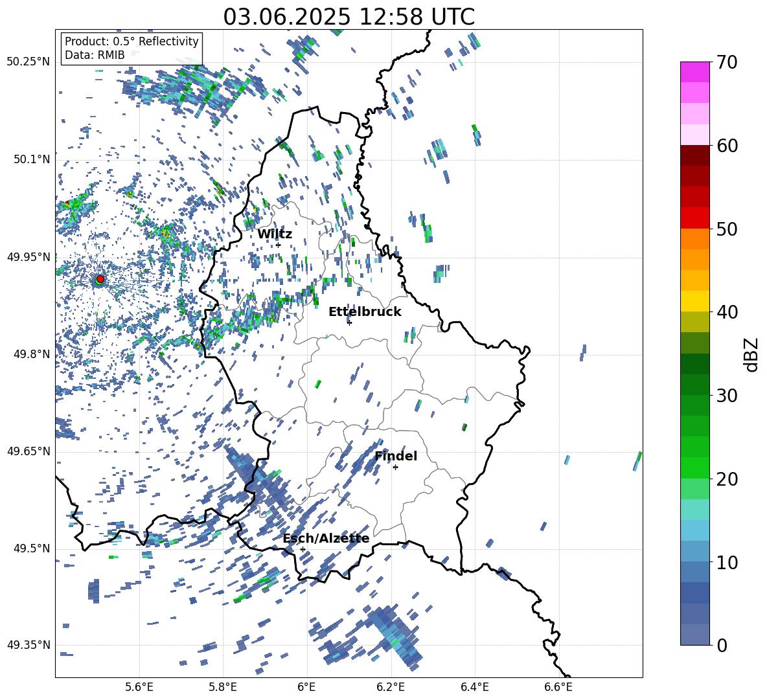Click the Esch/Alzette city label
This screenshot has width=767, height=700.
click(326, 538)
